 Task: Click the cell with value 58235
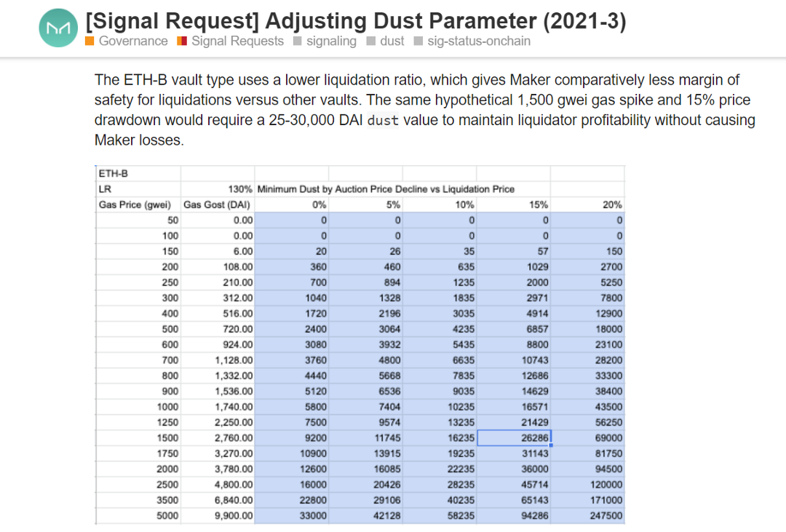tap(440, 515)
